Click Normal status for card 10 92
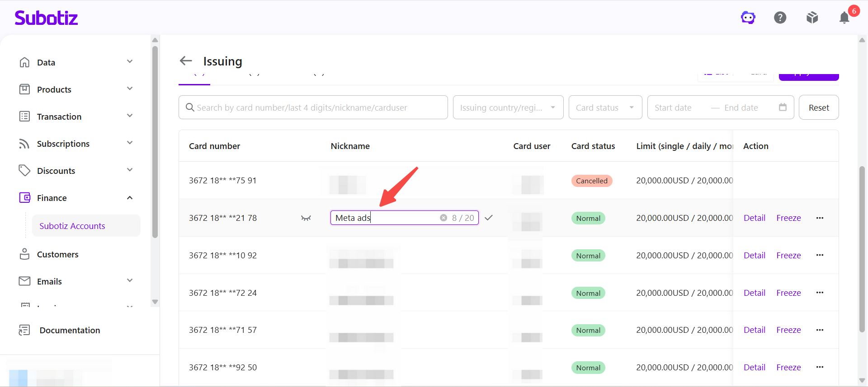 588,256
